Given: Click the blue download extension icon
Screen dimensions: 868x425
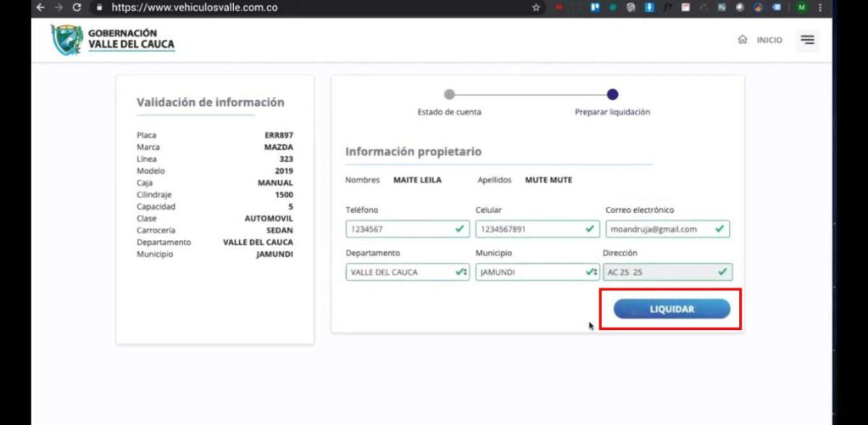Looking at the screenshot, I should coord(648,8).
